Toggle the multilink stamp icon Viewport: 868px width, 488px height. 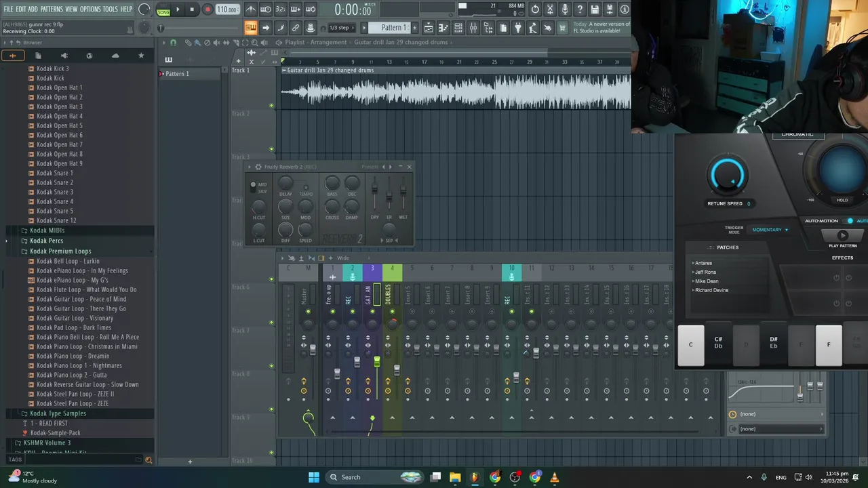pos(311,28)
